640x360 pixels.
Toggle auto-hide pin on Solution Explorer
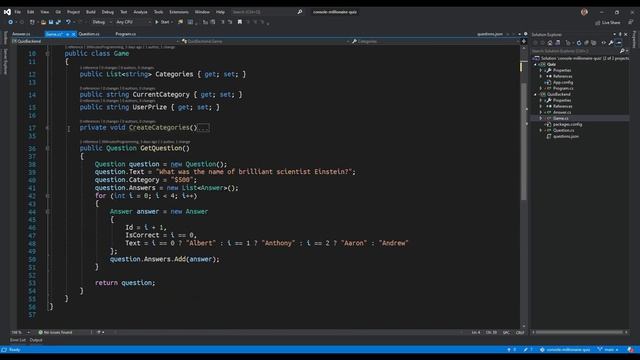[620, 34]
